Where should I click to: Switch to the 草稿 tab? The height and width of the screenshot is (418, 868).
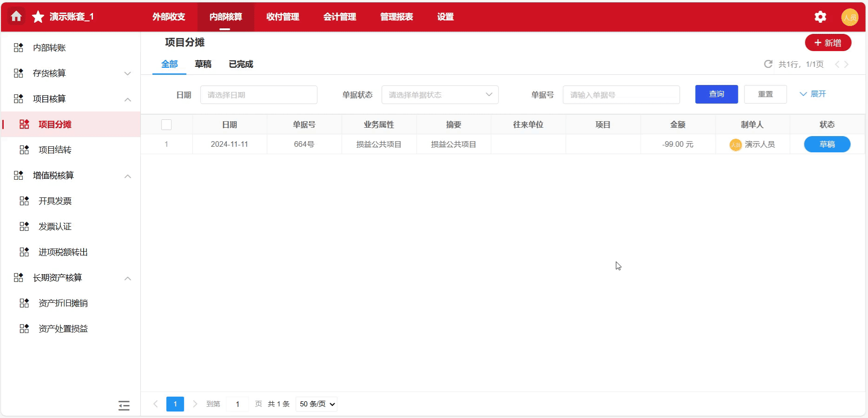pyautogui.click(x=203, y=64)
